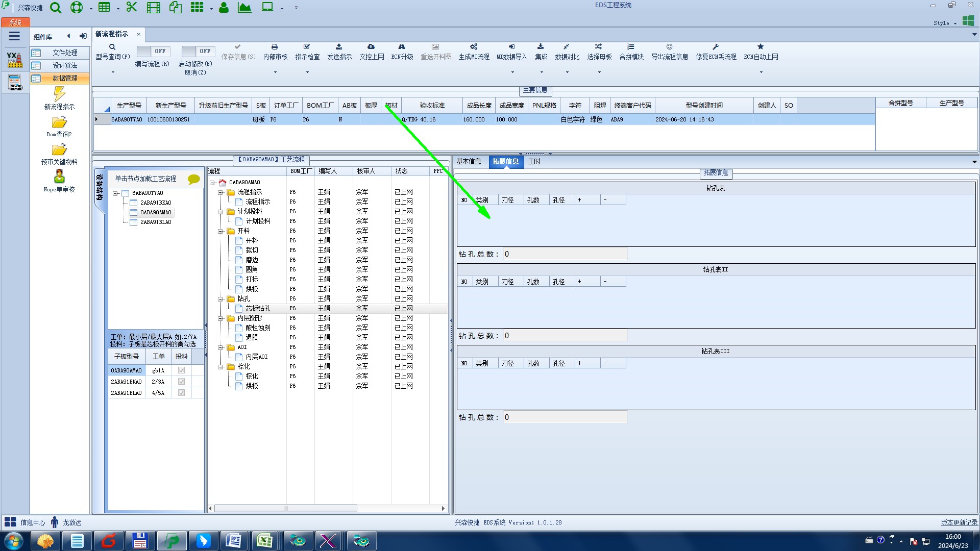Viewport: 980px width, 551px height.
Task: Select 数据管理 in component library
Action: pos(60,79)
